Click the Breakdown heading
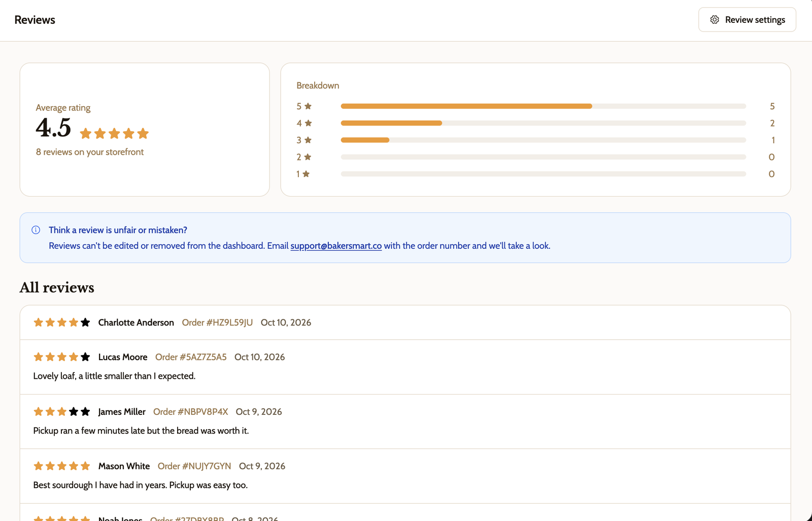This screenshot has height=521, width=812. [318, 85]
